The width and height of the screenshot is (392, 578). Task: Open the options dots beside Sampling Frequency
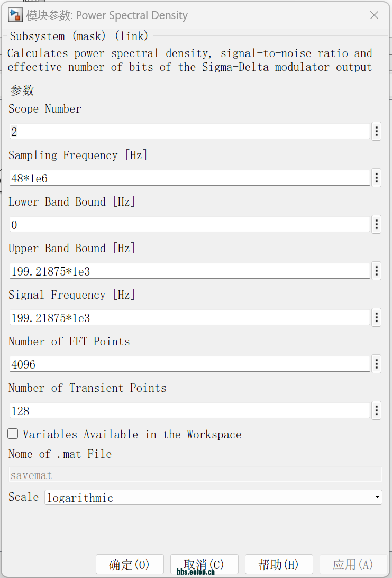coord(376,178)
